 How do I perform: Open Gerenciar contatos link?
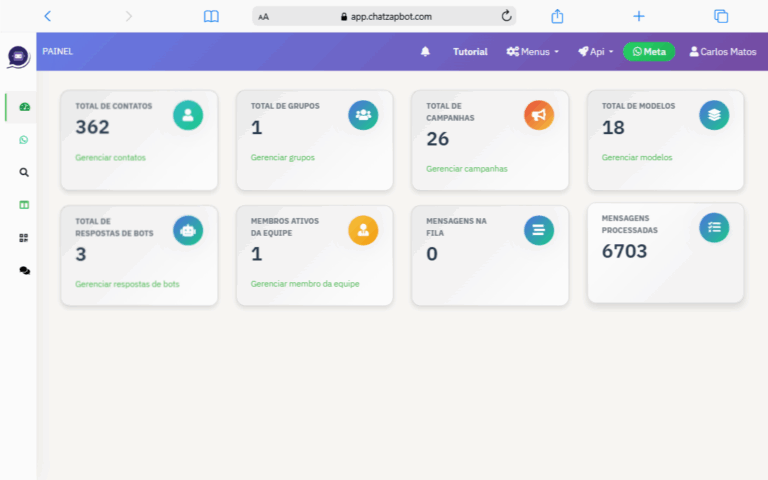pos(110,157)
